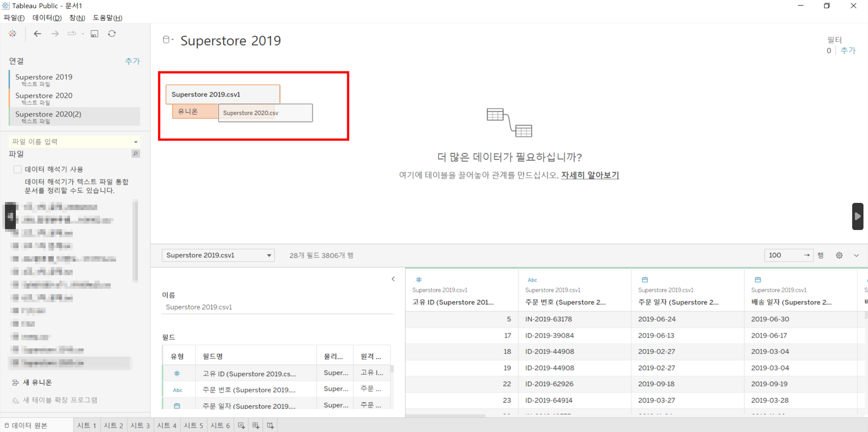The width and height of the screenshot is (868, 432).
Task: Switch to the 시트 2 tab
Action: pos(113,425)
